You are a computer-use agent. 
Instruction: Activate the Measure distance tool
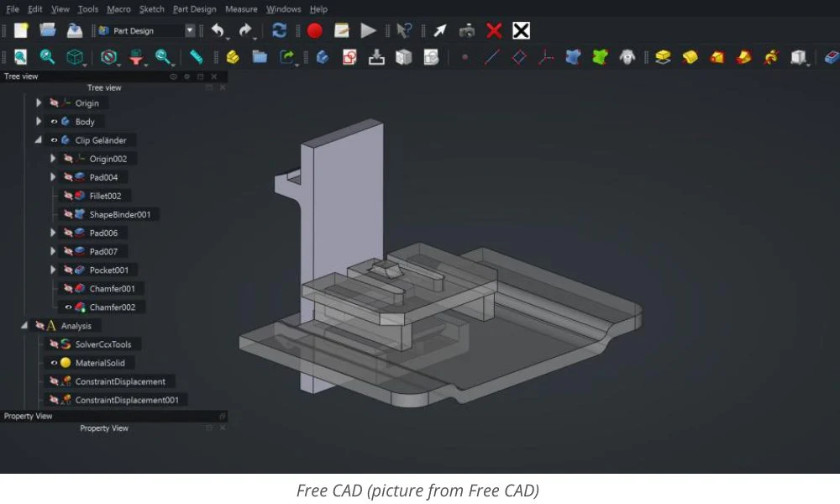coord(196,58)
